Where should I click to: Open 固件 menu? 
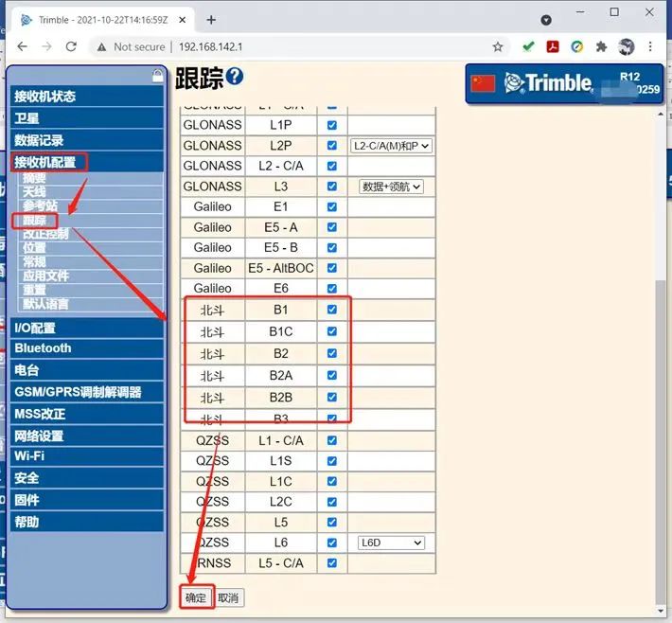coord(87,500)
